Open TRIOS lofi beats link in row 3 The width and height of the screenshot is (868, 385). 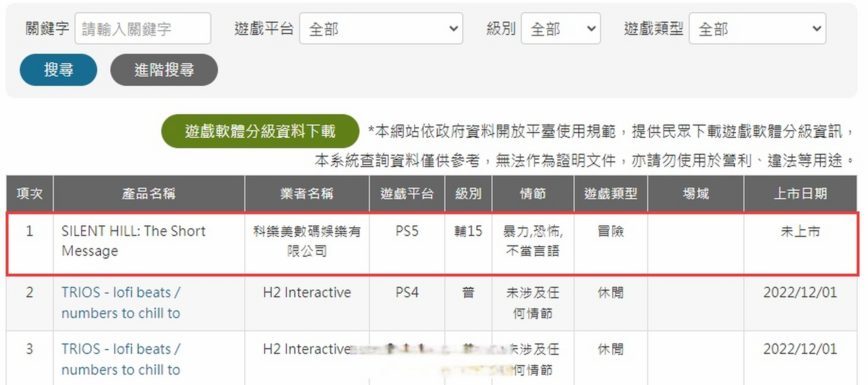[x=121, y=359]
